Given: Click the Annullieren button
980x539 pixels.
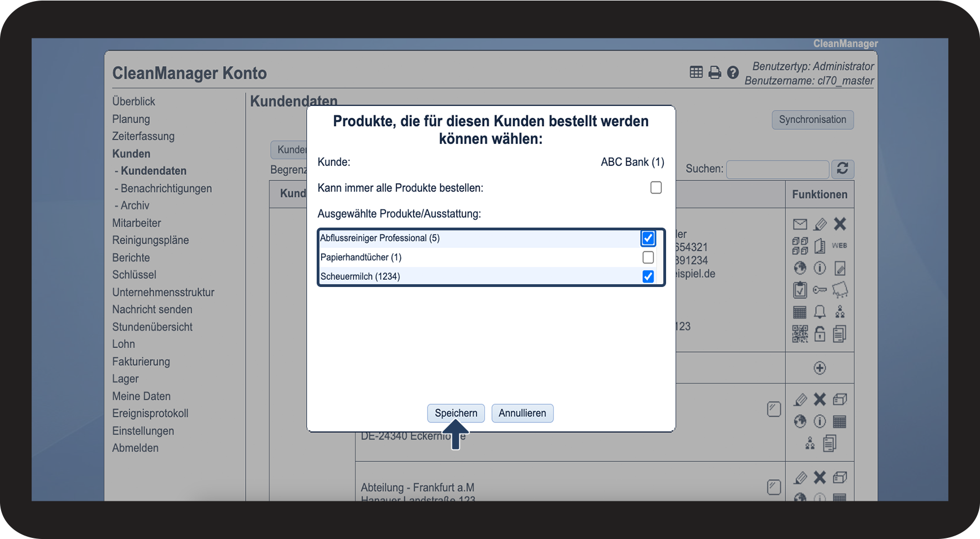Looking at the screenshot, I should pyautogui.click(x=522, y=413).
